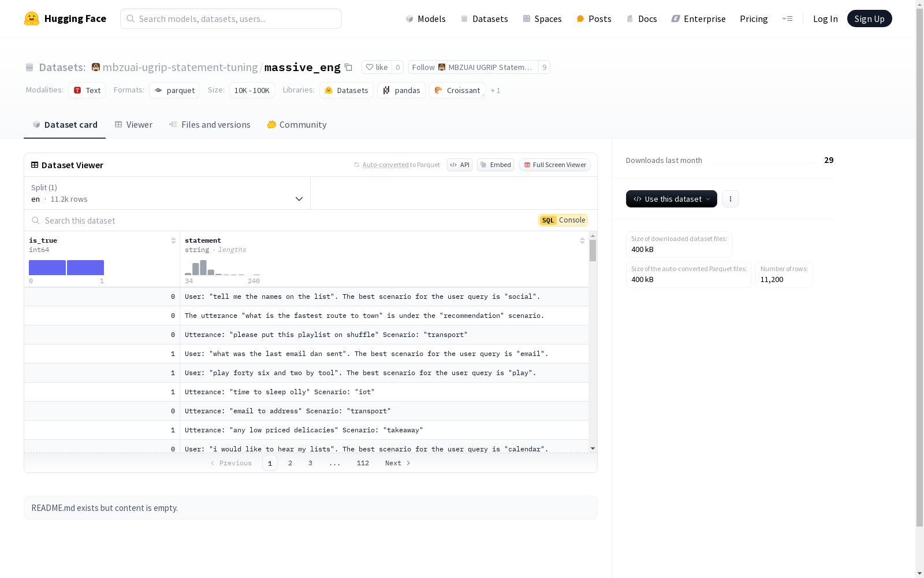This screenshot has height=578, width=924.
Task: Click the is_true value 1 histogram bar
Action: [85, 268]
